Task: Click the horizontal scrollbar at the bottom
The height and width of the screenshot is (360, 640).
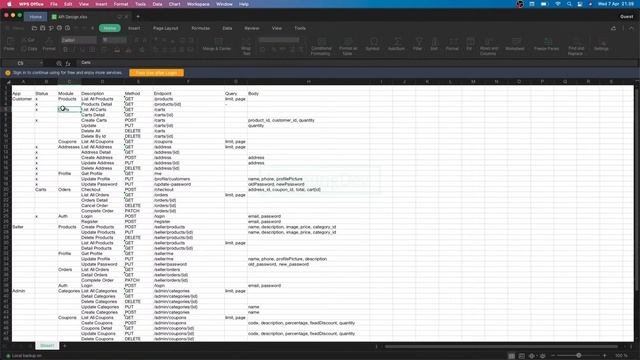Action: pyautogui.click(x=501, y=347)
